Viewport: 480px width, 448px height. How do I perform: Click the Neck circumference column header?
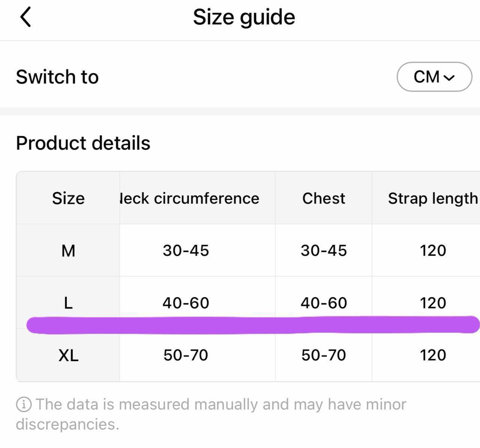point(189,198)
